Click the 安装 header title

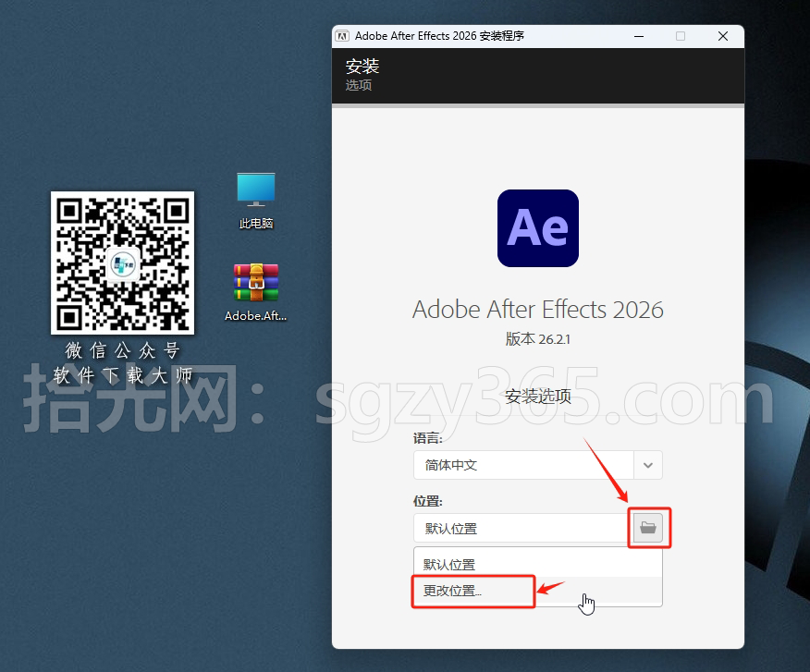[x=362, y=67]
